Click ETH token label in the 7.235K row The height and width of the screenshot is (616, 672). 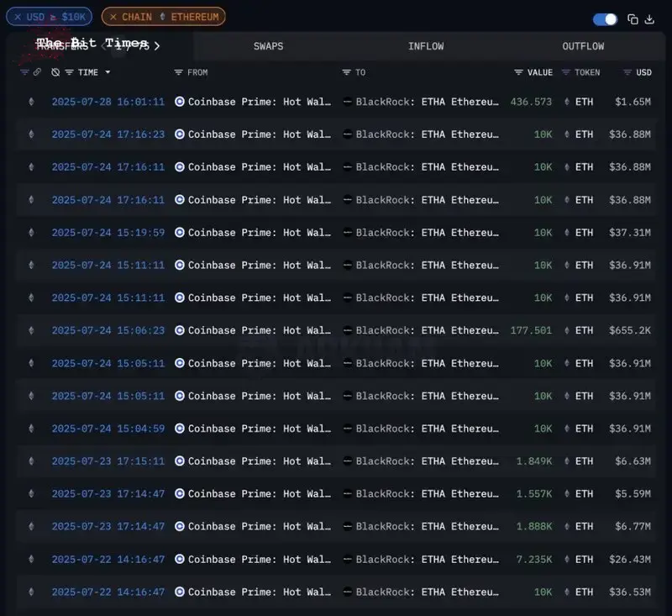(584, 559)
